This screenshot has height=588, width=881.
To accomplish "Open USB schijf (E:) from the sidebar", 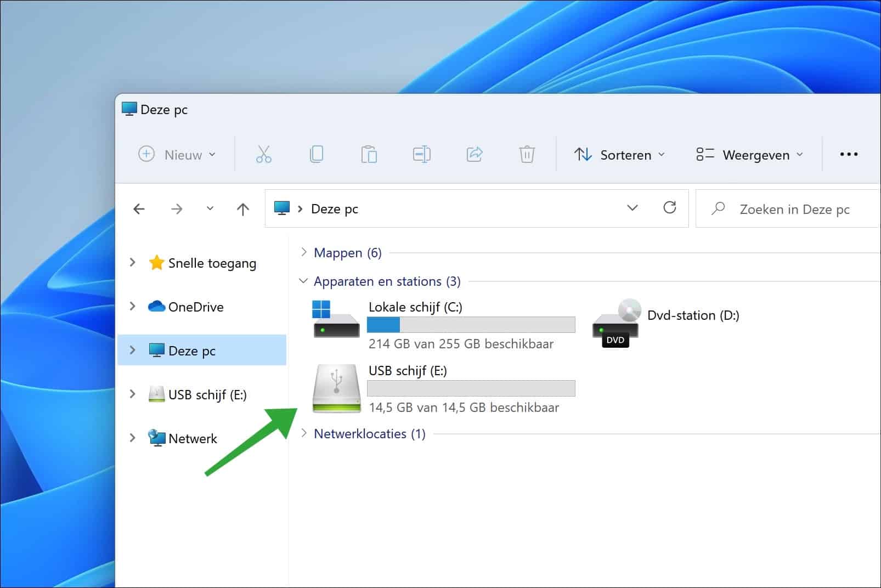I will coord(207,394).
